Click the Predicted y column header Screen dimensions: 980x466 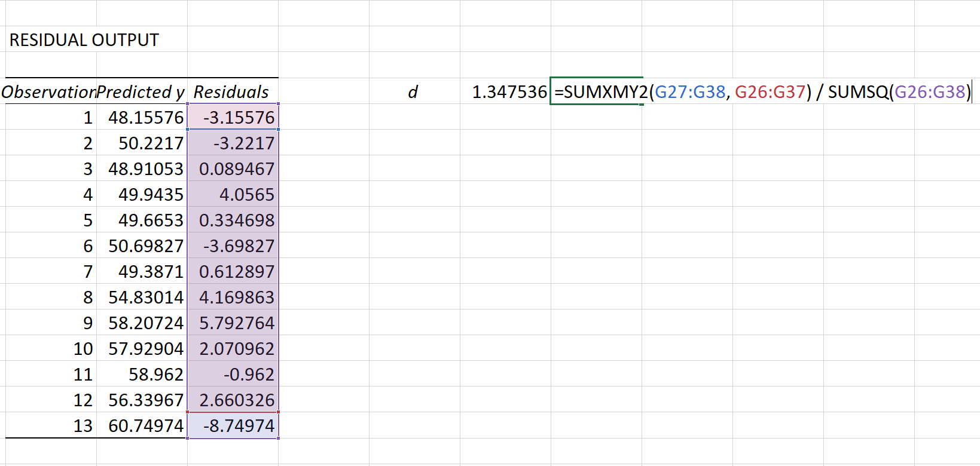point(142,91)
